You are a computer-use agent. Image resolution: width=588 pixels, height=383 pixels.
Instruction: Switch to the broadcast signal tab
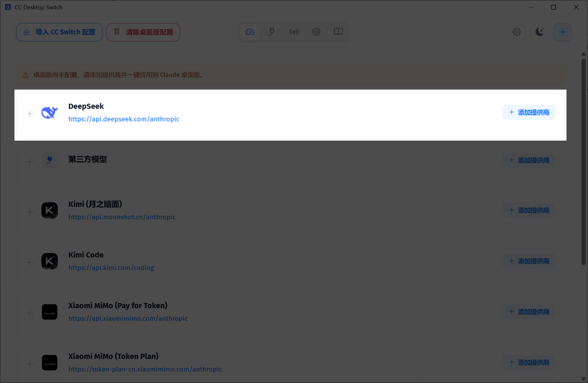pos(294,32)
